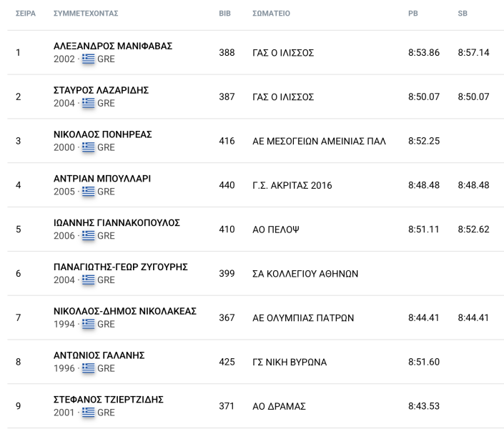The width and height of the screenshot is (504, 429).
Task: Click the flag icon under ΑΝΤΡΙΑΝ ΜΠΟΥΛΛΑΡΙ
Action: tap(88, 192)
